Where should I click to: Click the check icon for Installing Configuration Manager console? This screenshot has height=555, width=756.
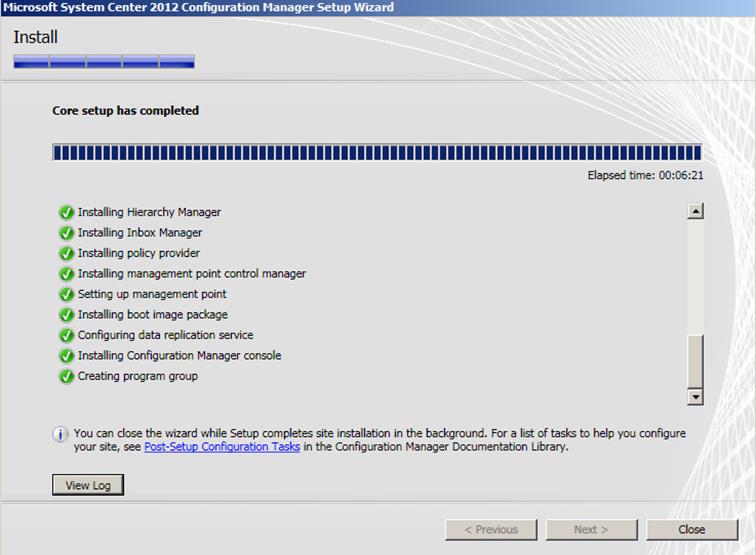pyautogui.click(x=66, y=356)
